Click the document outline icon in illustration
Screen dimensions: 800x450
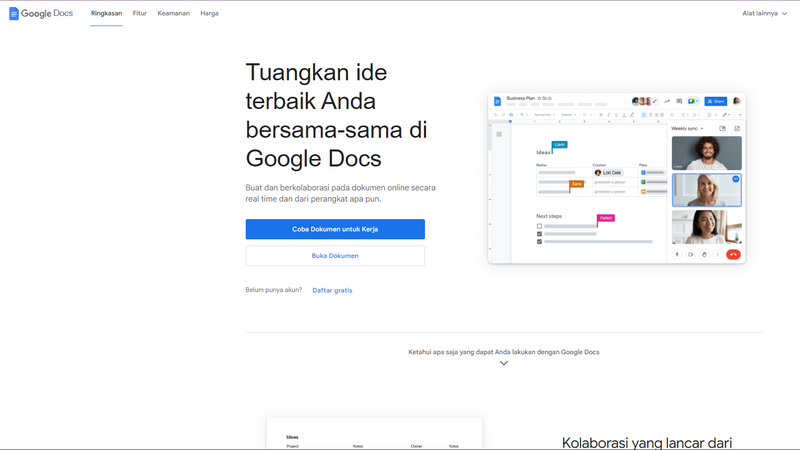point(499,135)
